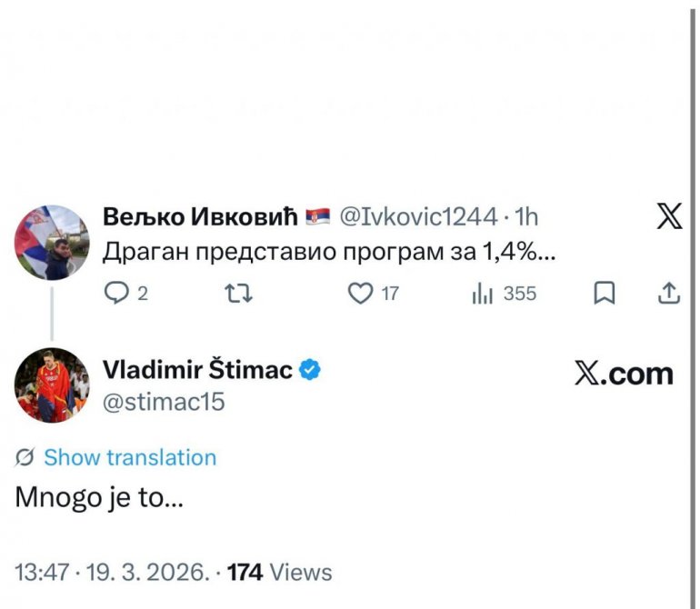Viewport: 700px width, 609px height.
Task: Click the translation icon beside Show translation
Action: [25, 458]
